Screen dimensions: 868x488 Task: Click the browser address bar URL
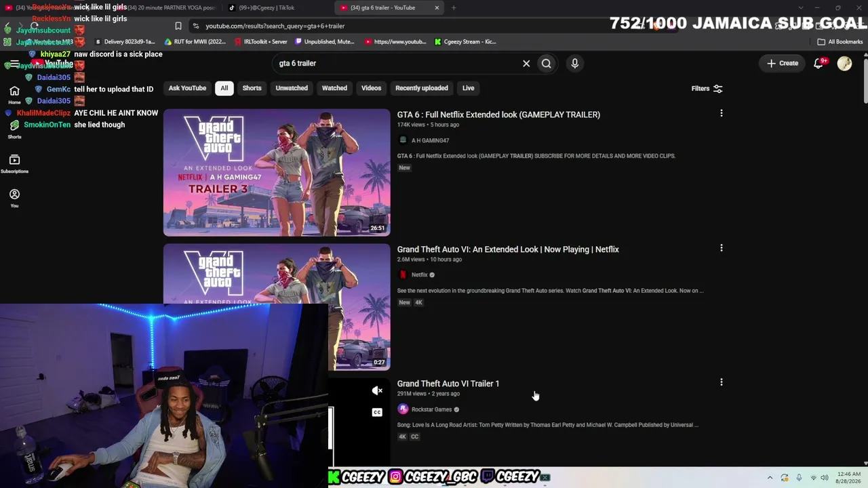coord(275,26)
